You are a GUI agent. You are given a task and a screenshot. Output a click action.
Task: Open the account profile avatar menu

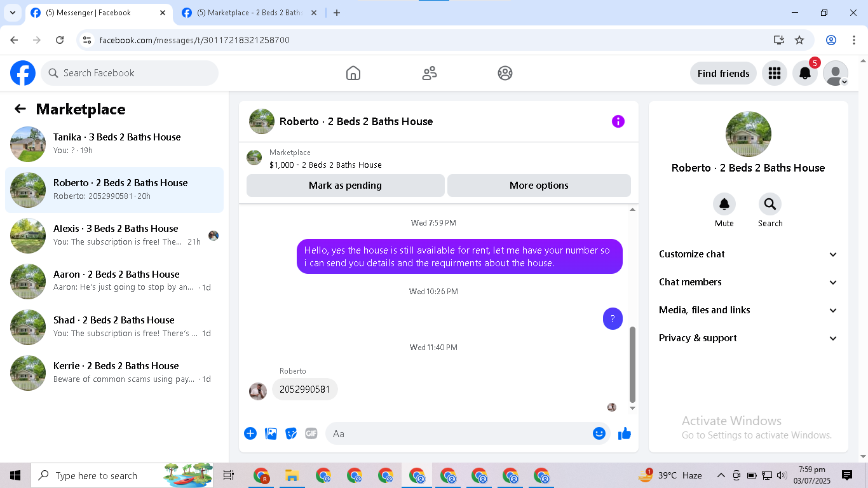(x=836, y=73)
